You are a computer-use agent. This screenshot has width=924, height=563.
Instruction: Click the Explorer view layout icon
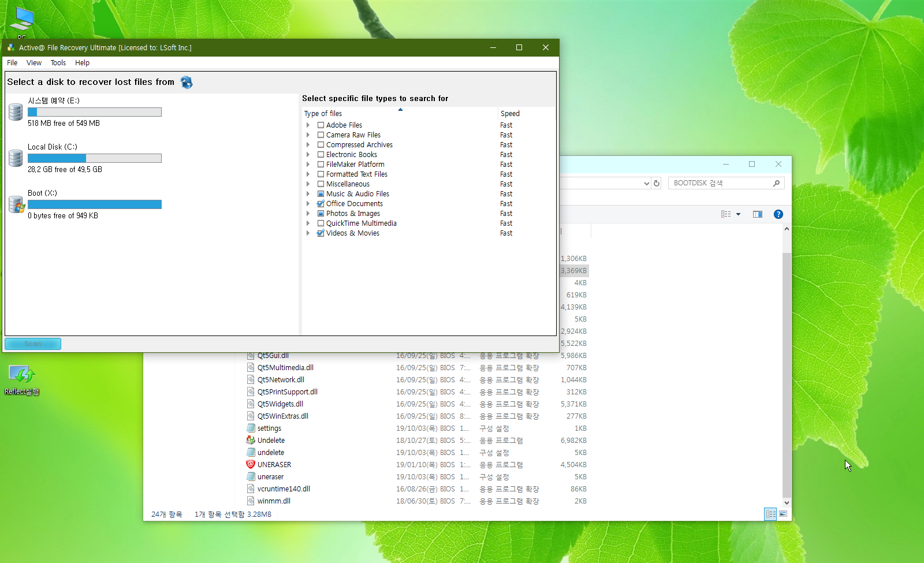[726, 214]
